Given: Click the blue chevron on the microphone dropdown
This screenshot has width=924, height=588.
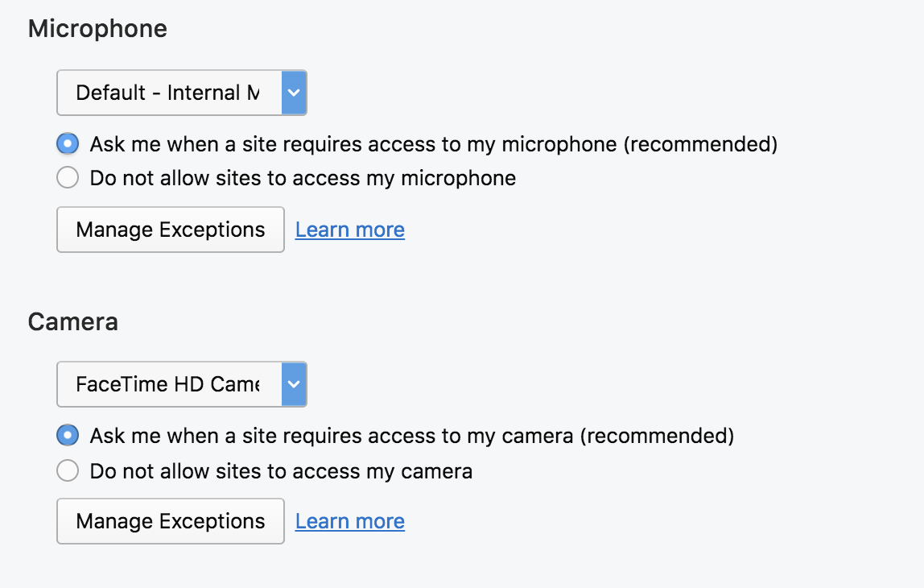Looking at the screenshot, I should pyautogui.click(x=294, y=93).
